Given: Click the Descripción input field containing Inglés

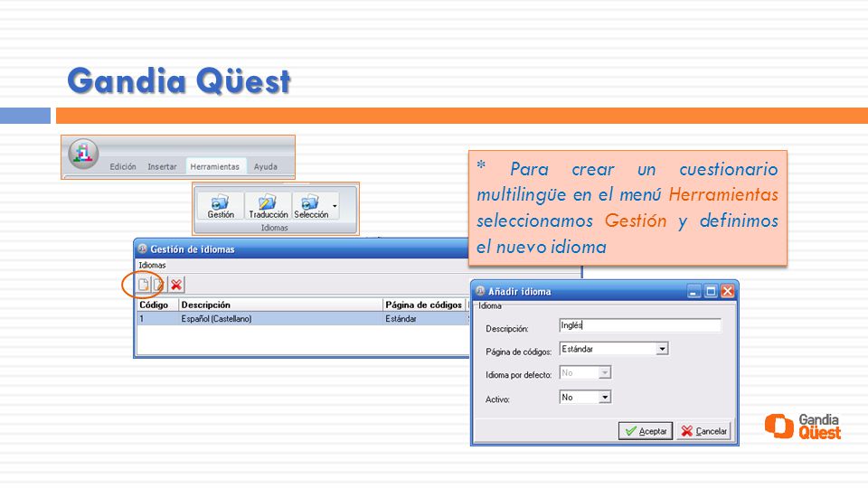Looking at the screenshot, I should click(x=640, y=326).
